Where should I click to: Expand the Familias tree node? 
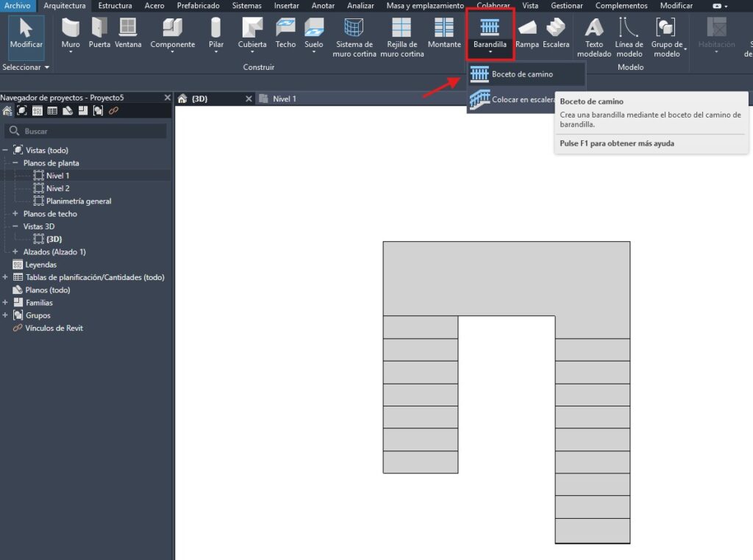click(6, 303)
